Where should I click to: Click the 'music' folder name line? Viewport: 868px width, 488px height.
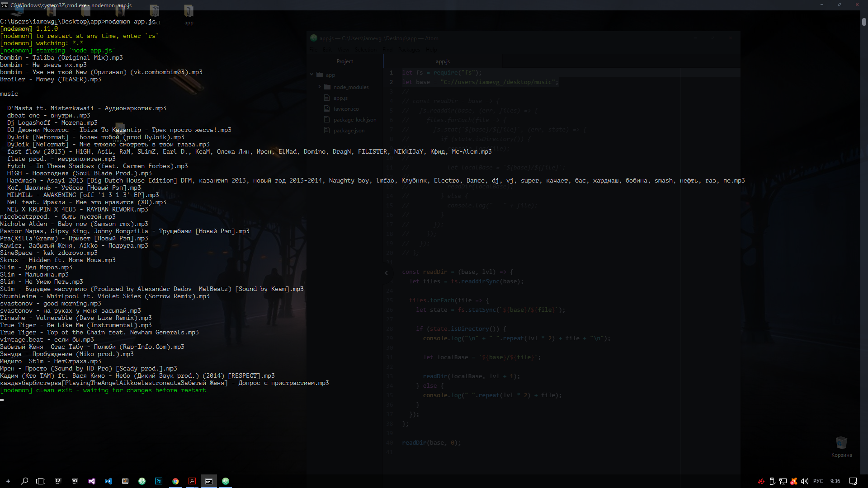coord(9,94)
